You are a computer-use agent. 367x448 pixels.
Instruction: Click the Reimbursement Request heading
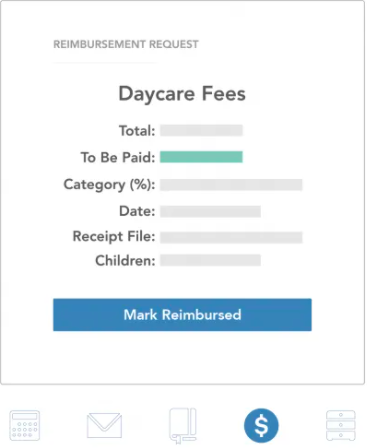tap(126, 44)
